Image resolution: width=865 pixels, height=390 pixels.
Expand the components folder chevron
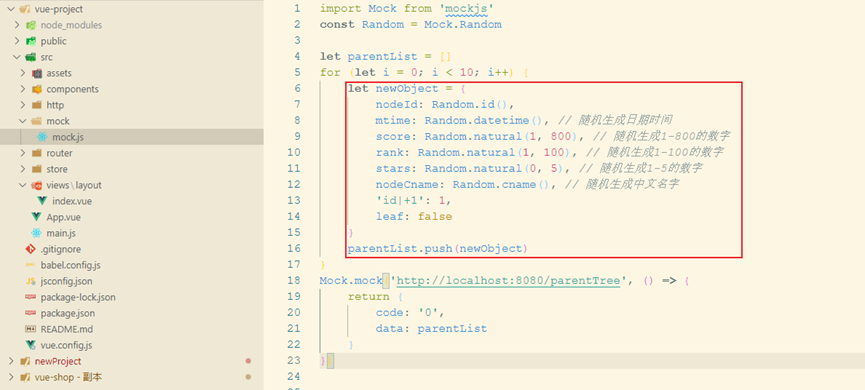pyautogui.click(x=23, y=89)
